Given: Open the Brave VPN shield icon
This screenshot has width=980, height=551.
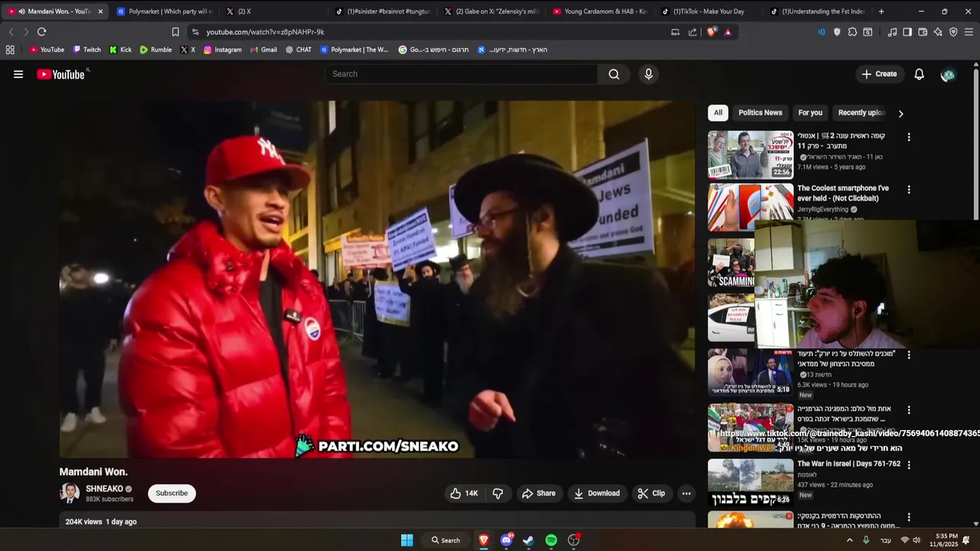Looking at the screenshot, I should [x=953, y=32].
